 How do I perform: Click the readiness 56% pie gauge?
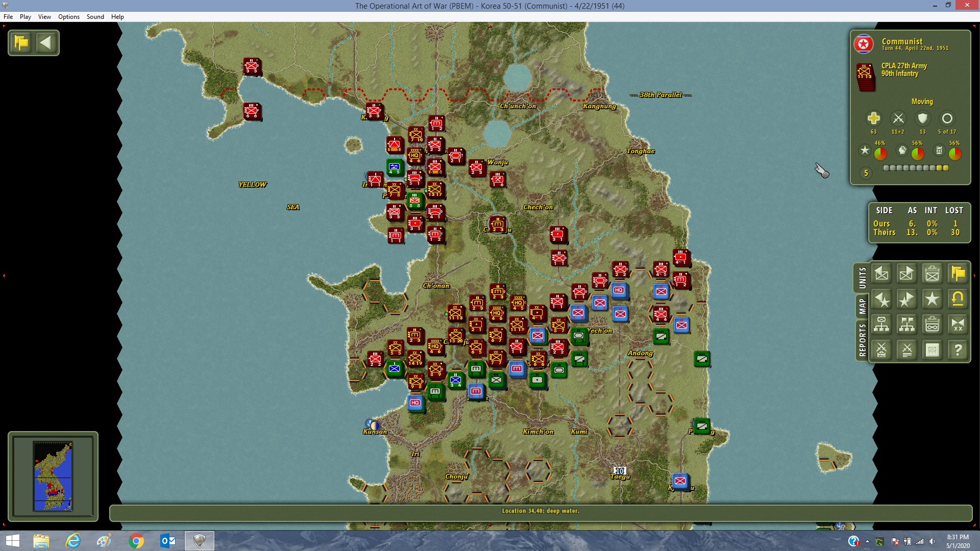pos(917,153)
